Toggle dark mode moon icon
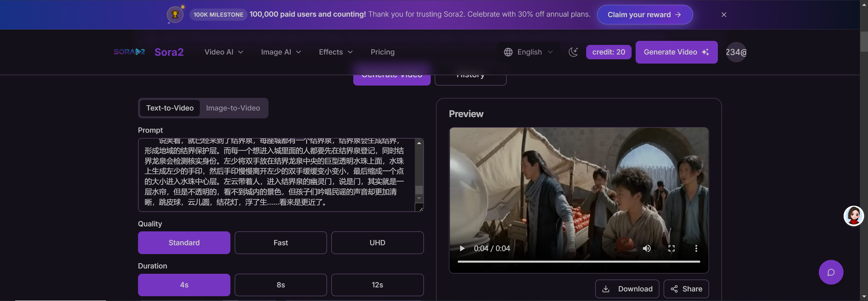The width and height of the screenshot is (868, 301). 573,52
